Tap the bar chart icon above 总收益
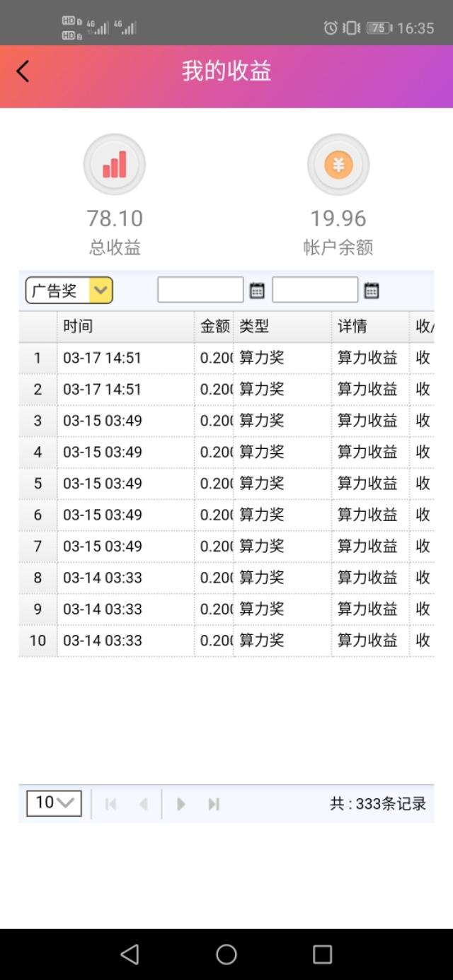This screenshot has height=980, width=453. (x=114, y=163)
